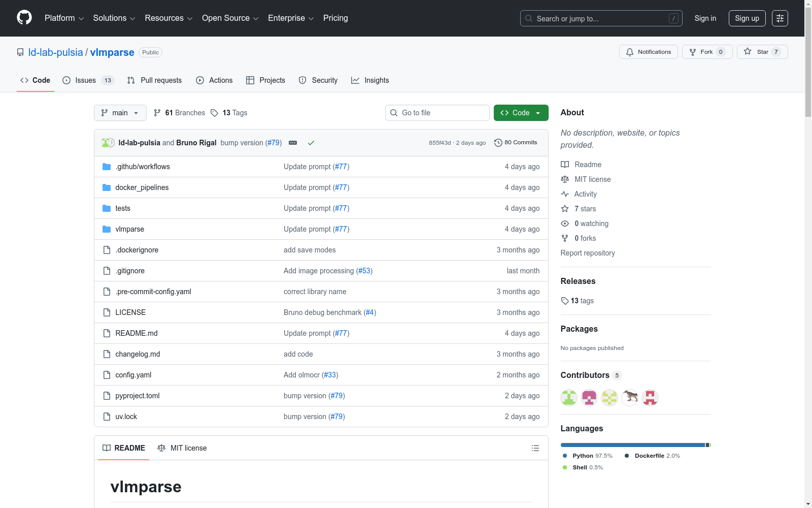The image size is (812, 508).
Task: Open ld-lab-pulsia owner profile link
Action: click(55, 52)
